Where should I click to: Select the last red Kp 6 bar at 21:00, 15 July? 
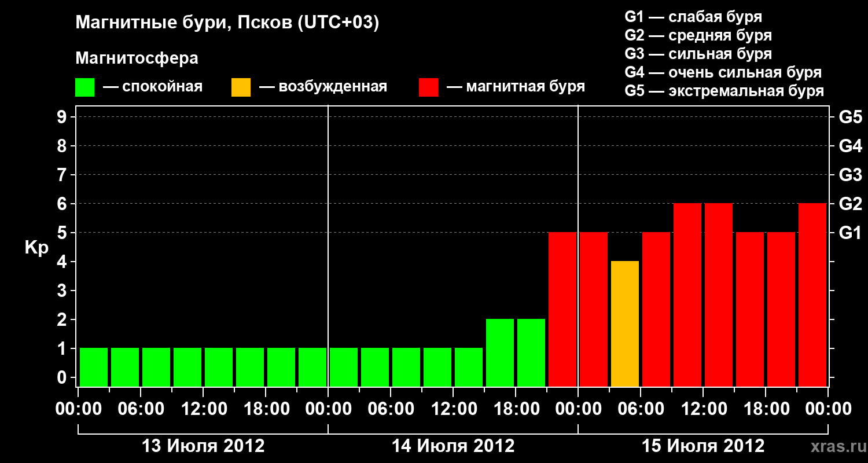[812, 295]
